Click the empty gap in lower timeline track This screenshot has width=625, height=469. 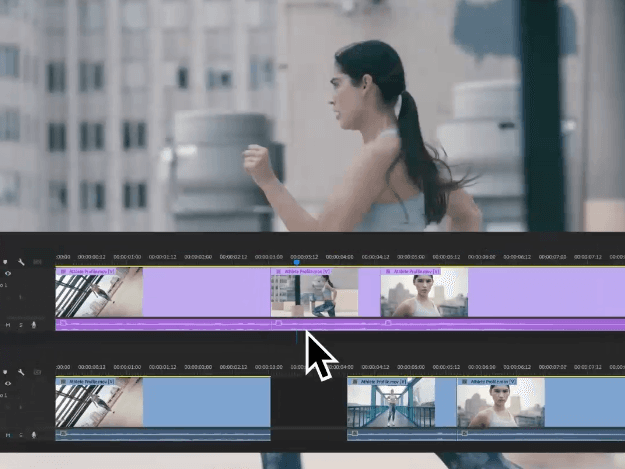[308, 404]
